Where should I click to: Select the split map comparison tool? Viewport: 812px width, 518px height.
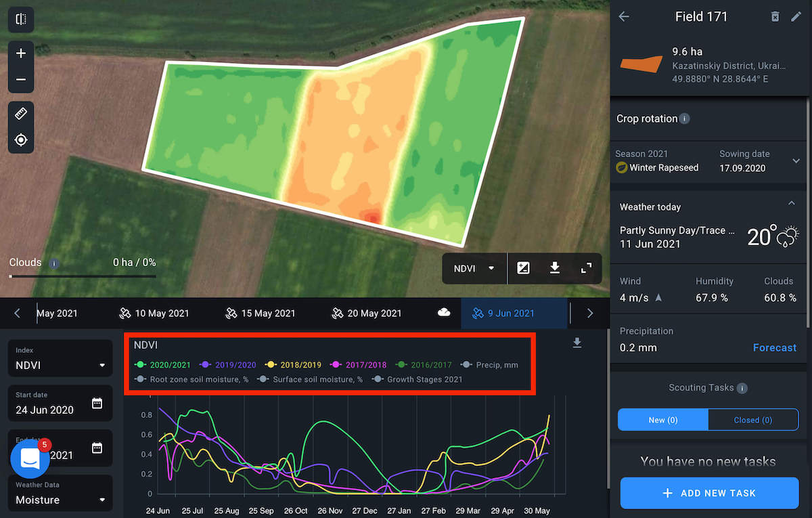coord(20,19)
